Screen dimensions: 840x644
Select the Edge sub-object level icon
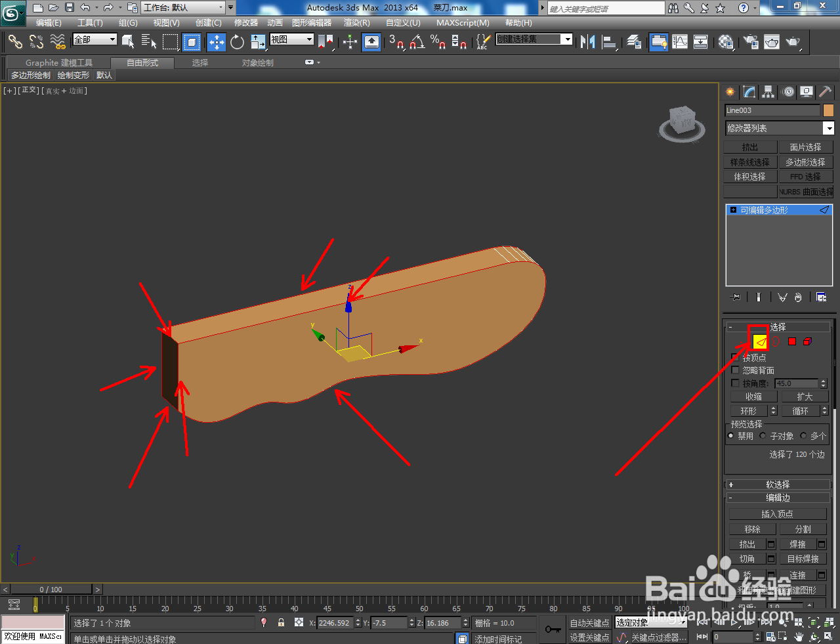760,341
